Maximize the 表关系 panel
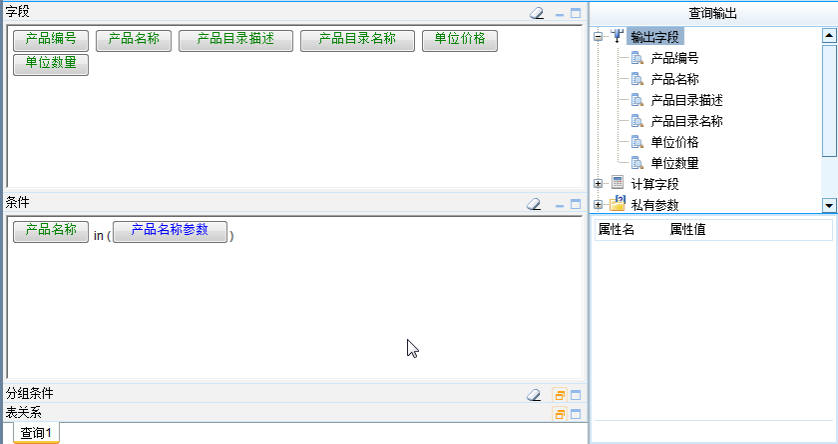Screen dimensions: 838x444 (x=576, y=414)
